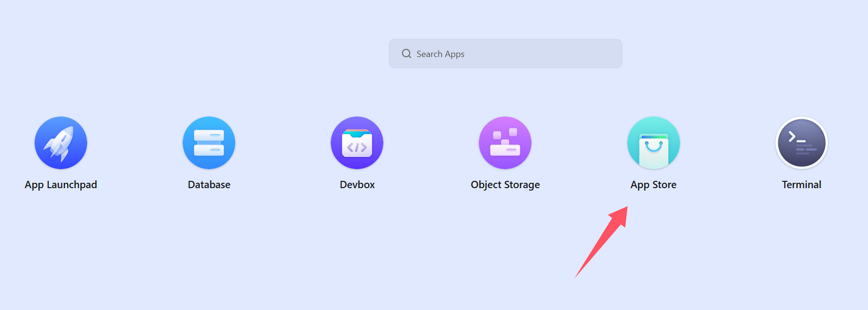868x310 pixels.
Task: Click the magnifier icon in search bar
Action: [406, 54]
